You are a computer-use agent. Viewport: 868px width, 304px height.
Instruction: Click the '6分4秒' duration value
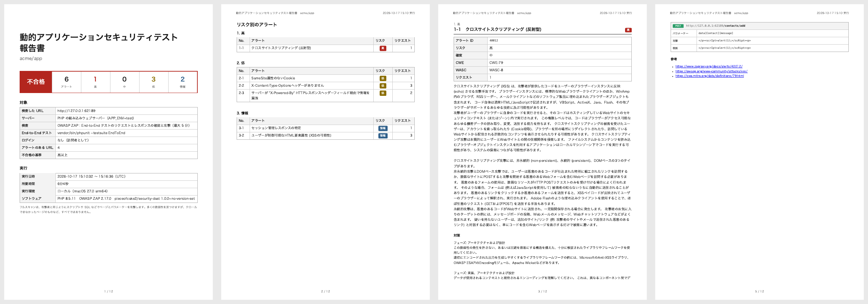(63, 184)
